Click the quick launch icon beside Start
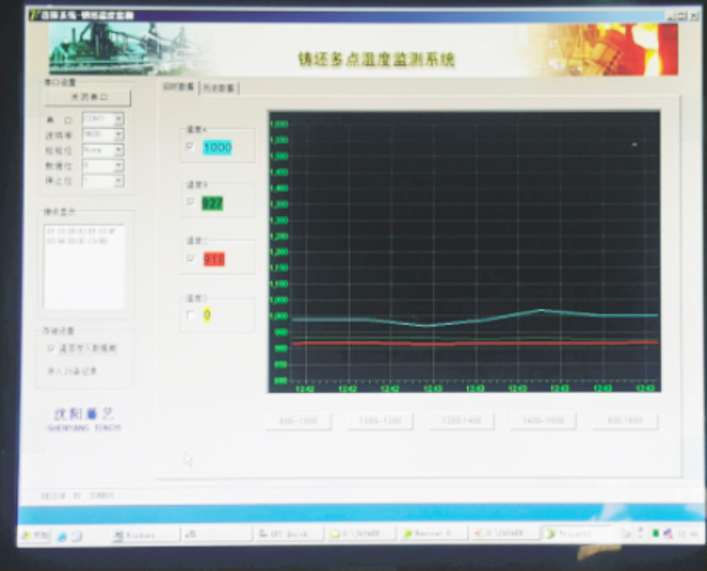The width and height of the screenshot is (707, 571). (62, 536)
